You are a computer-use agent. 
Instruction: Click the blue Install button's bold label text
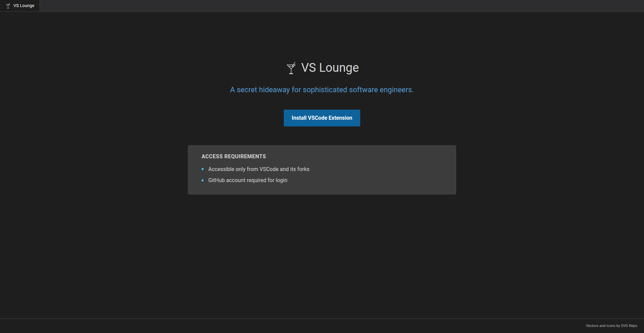pos(322,118)
